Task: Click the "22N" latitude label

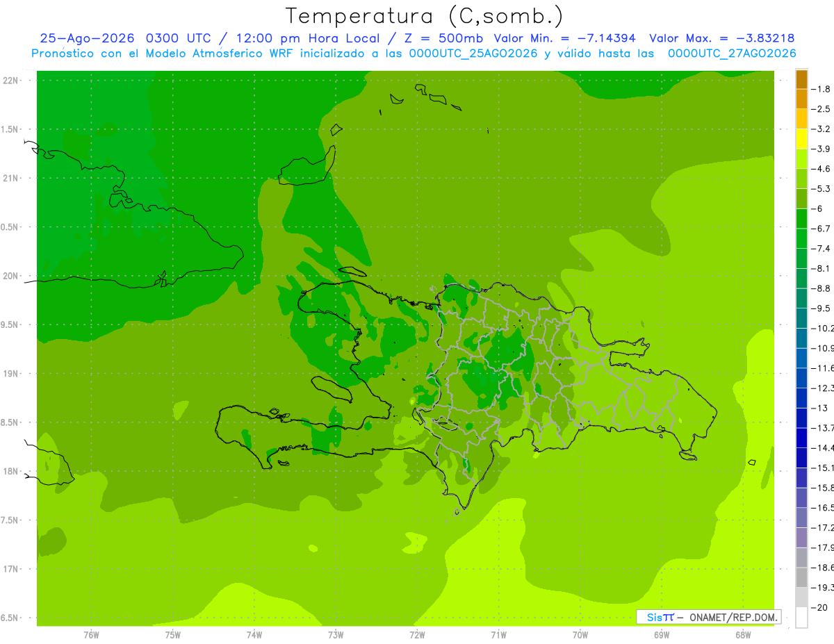Action: pos(11,81)
